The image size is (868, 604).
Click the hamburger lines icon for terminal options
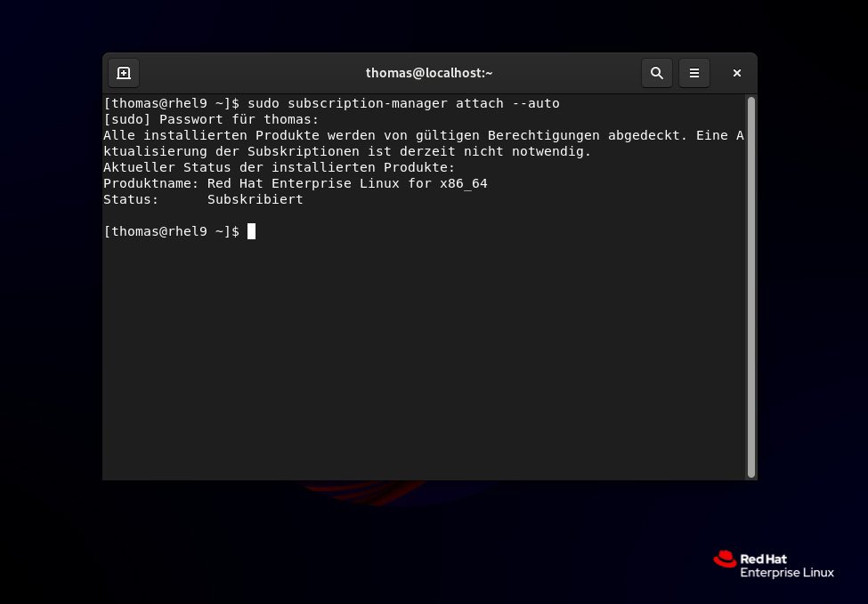point(694,73)
